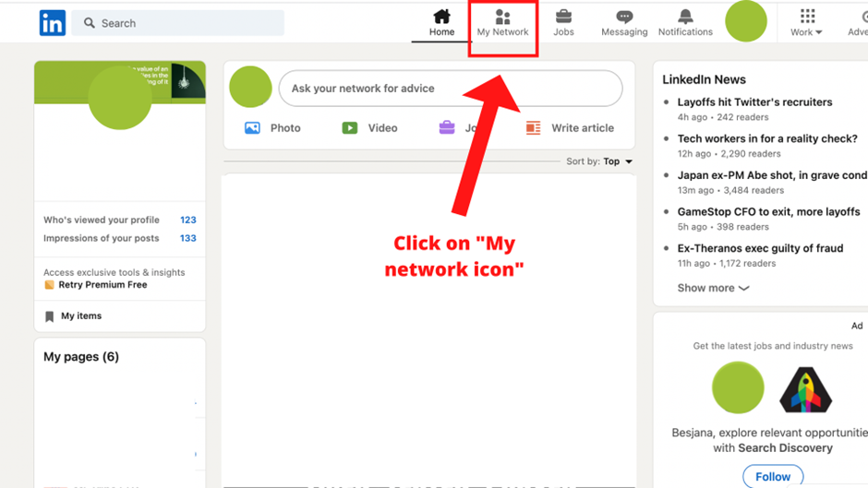This screenshot has width=868, height=488.
Task: Click the Notifications bell icon
Action: click(685, 17)
